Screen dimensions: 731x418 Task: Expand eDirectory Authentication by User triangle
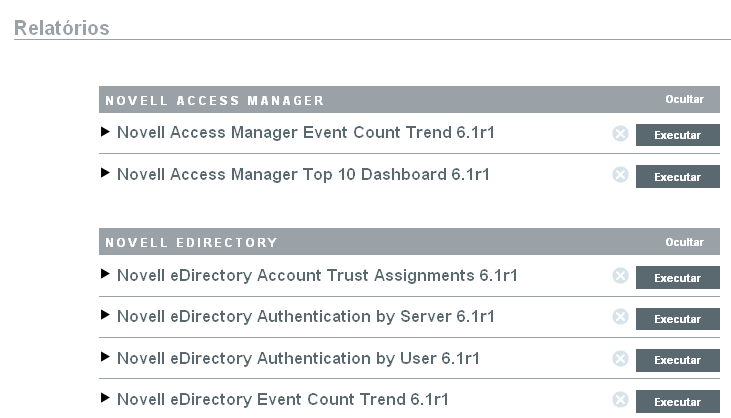[106, 358]
